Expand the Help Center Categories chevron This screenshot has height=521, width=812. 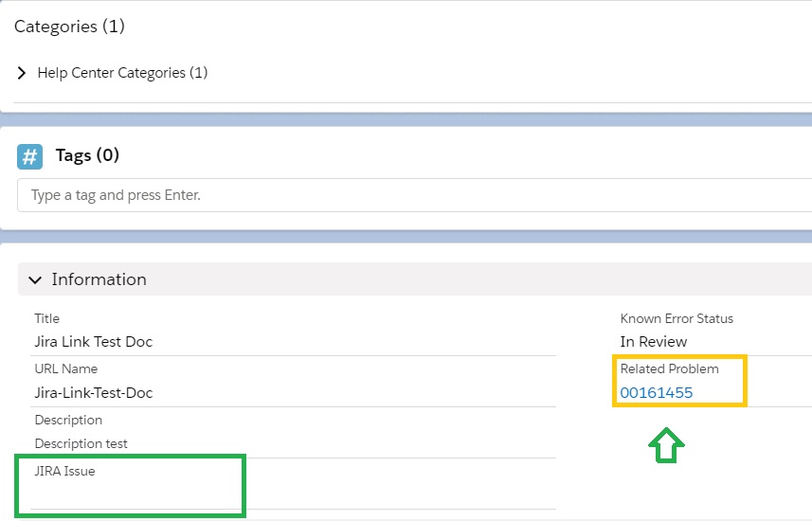(x=22, y=73)
